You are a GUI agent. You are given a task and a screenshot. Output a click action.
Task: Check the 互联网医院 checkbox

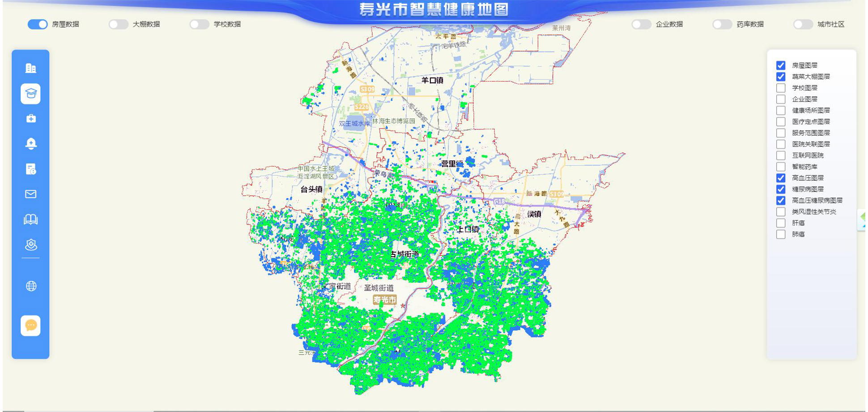(780, 155)
